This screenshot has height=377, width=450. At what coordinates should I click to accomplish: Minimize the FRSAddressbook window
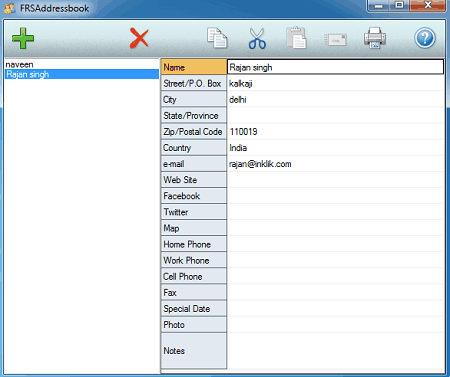[379, 6]
